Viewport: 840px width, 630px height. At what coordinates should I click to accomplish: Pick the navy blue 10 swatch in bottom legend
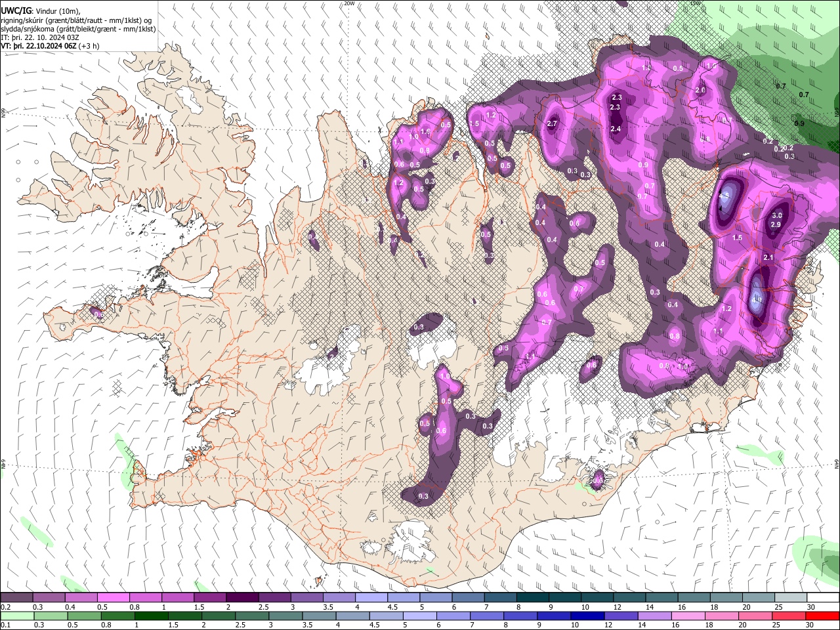click(x=586, y=616)
